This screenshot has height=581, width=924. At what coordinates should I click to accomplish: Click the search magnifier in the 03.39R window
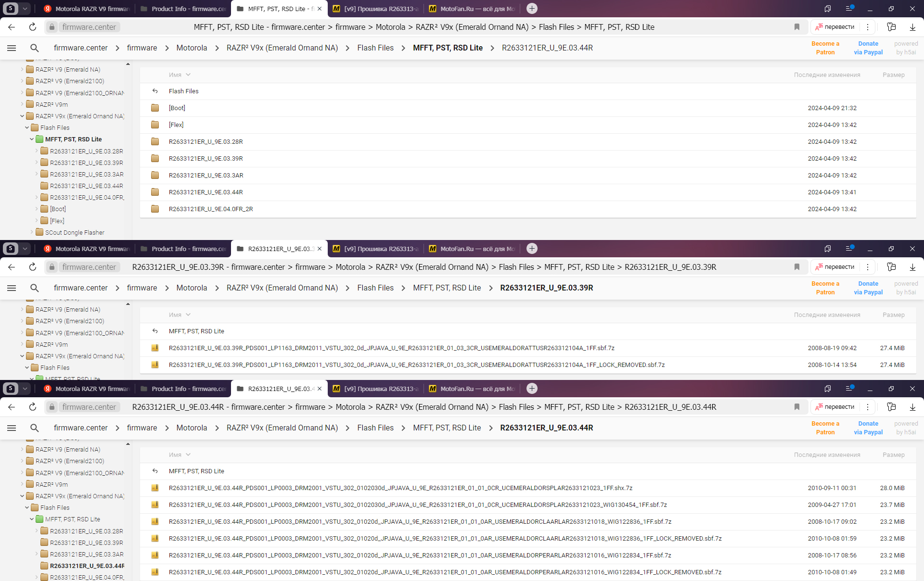point(34,288)
